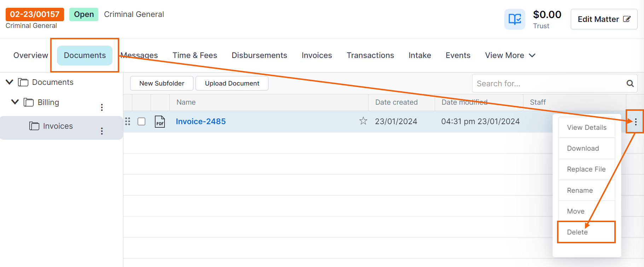Click the kebab menu on Invoice-2485 row
Image resolution: width=644 pixels, height=267 pixels.
pos(636,122)
